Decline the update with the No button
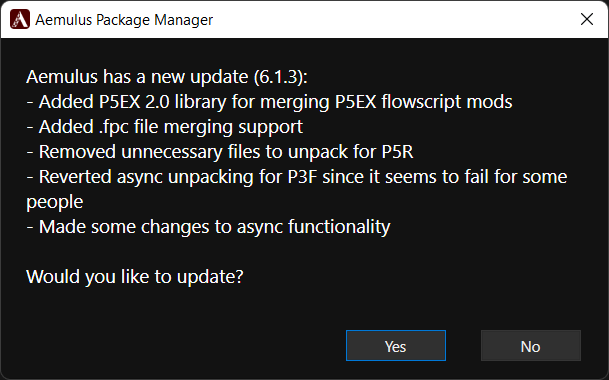609x380 pixels. [x=531, y=346]
